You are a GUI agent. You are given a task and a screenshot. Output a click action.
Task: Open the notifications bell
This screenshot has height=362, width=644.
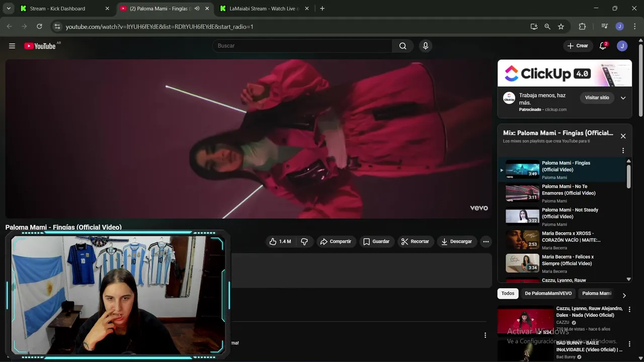click(603, 46)
